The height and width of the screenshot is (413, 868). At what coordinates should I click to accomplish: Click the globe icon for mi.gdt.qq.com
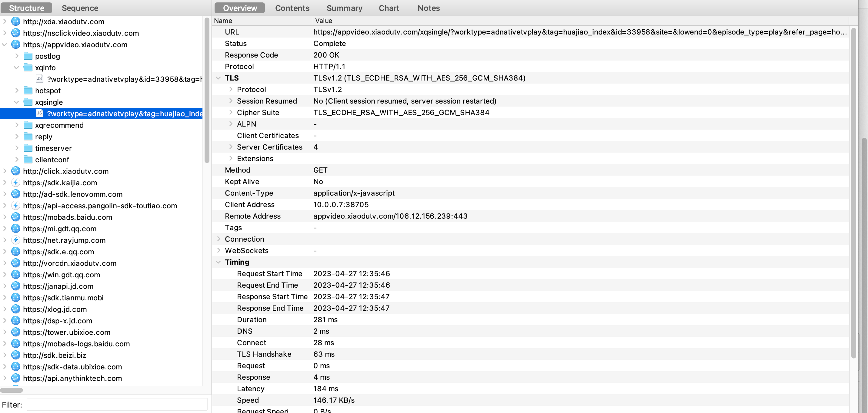tap(15, 229)
